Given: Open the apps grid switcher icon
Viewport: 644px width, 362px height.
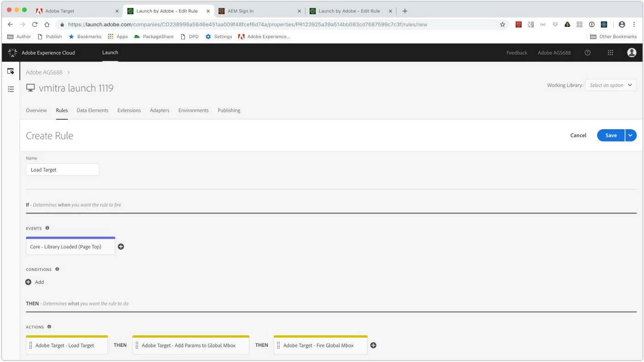Looking at the screenshot, I should 610,53.
